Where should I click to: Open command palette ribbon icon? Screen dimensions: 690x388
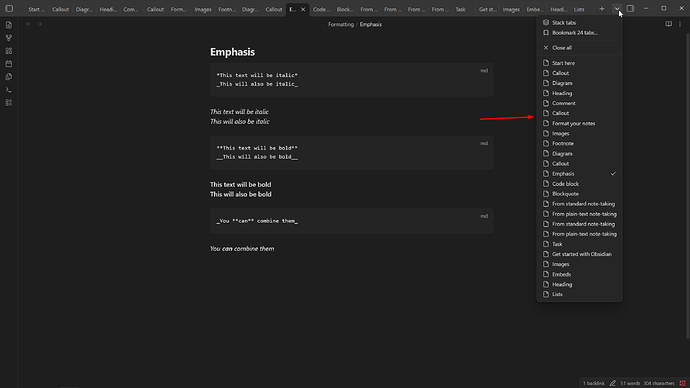point(9,90)
